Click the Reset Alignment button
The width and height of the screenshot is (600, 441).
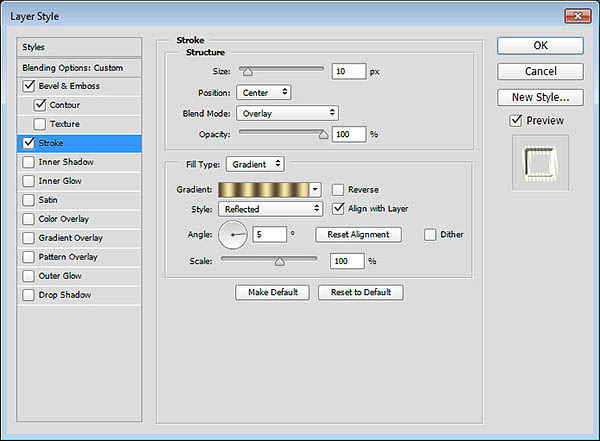click(x=358, y=234)
